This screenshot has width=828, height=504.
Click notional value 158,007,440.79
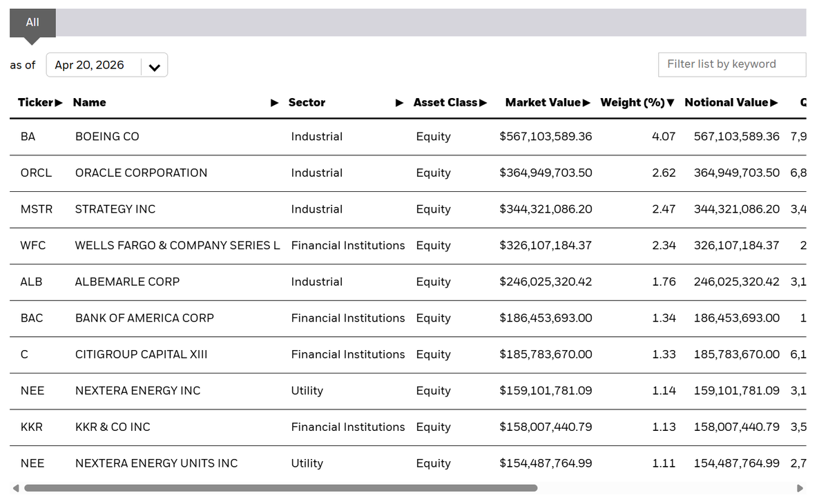[737, 428]
